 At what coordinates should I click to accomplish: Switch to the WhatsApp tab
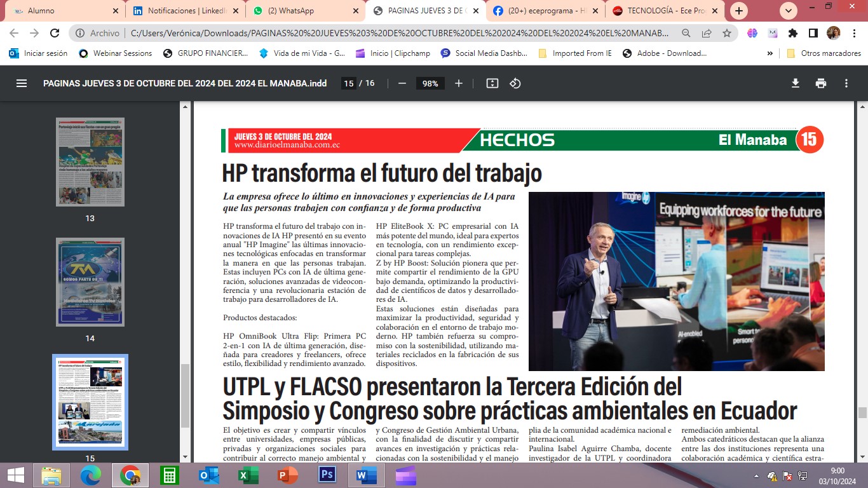tap(307, 11)
